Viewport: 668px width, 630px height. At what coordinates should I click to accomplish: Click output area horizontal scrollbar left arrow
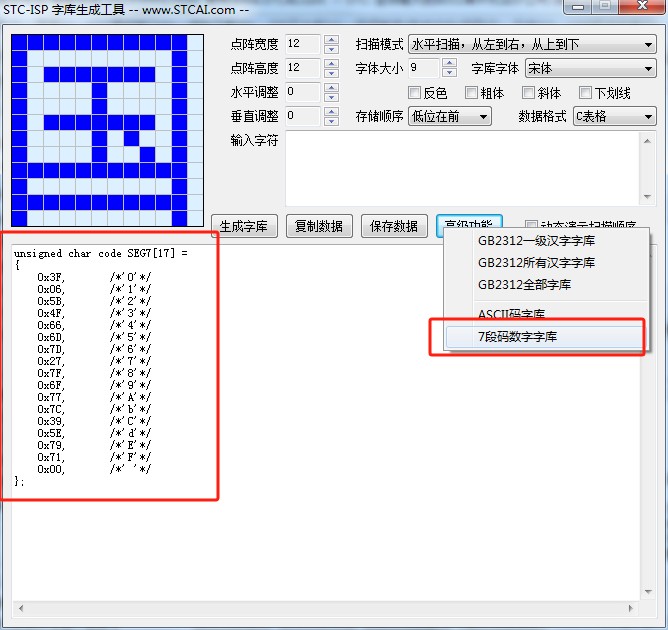[x=20, y=608]
